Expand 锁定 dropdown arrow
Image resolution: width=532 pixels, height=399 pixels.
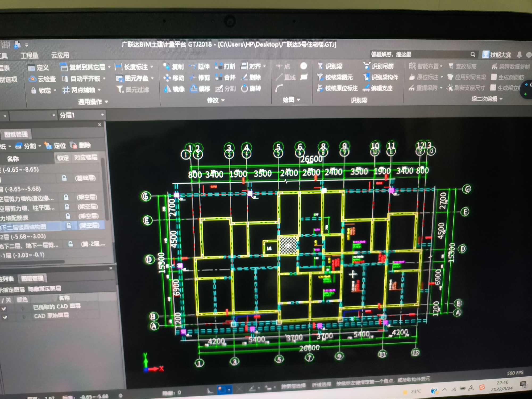click(x=55, y=90)
